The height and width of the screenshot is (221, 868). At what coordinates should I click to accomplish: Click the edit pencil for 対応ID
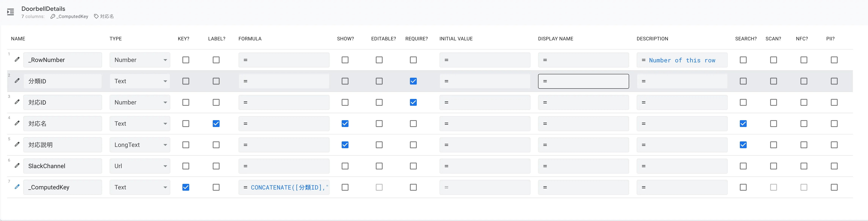(17, 102)
